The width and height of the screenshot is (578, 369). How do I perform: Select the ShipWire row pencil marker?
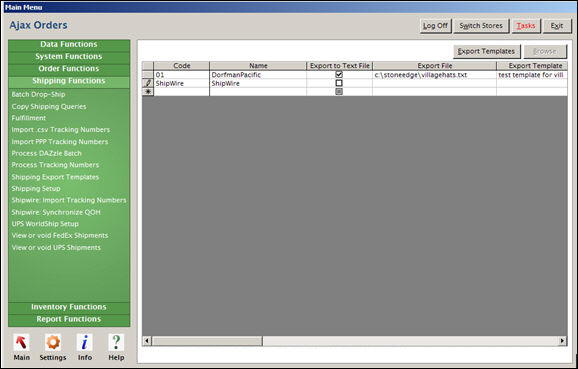coord(148,83)
